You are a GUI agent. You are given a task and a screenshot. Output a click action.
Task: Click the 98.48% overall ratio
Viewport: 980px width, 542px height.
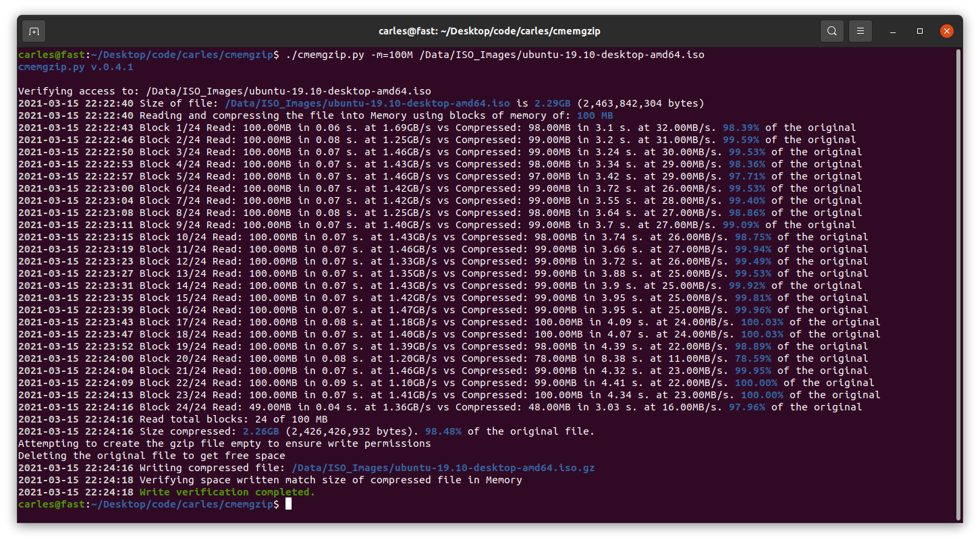point(443,431)
